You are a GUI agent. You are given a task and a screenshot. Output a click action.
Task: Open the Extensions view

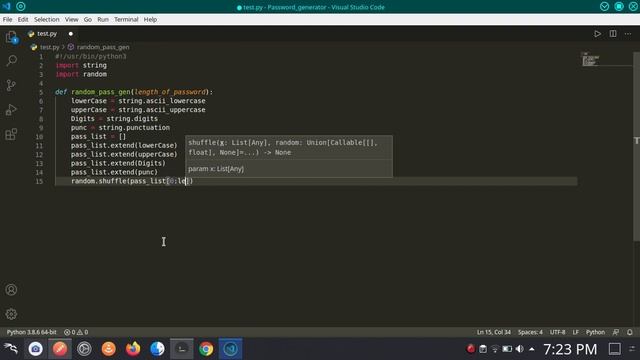[11, 134]
